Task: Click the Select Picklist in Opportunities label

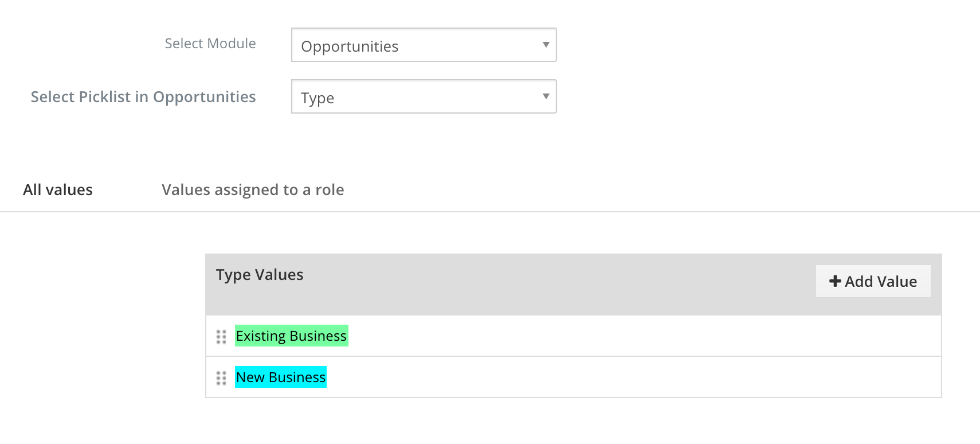Action: click(143, 97)
